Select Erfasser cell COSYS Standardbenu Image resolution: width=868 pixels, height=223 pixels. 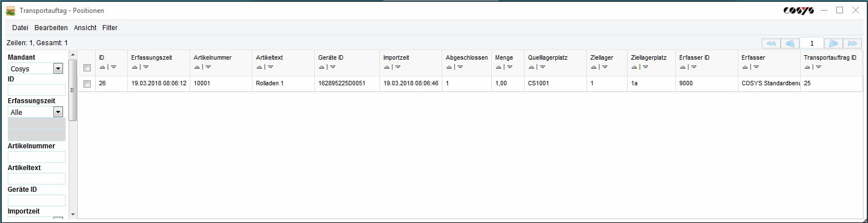pyautogui.click(x=769, y=84)
